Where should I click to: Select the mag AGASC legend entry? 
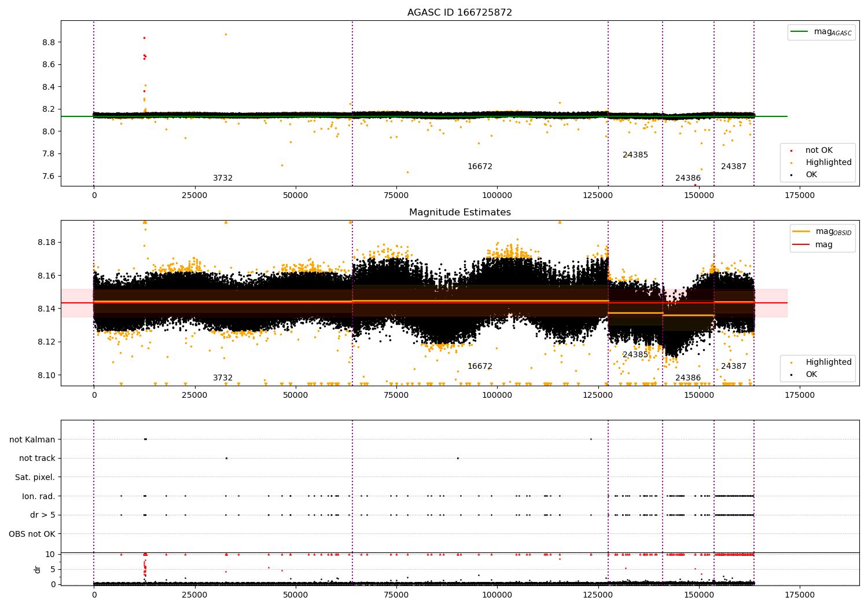[821, 32]
